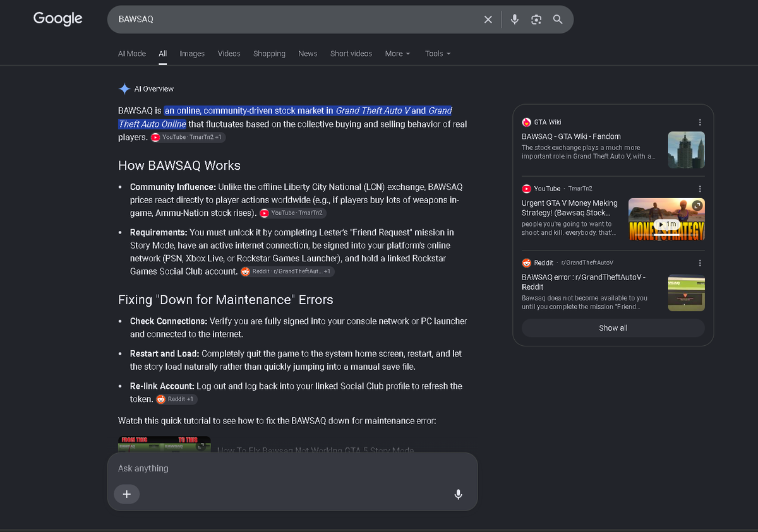Click the GTA Wiki building thumbnail
Viewport: 758px width, 532px height.
pyautogui.click(x=686, y=150)
